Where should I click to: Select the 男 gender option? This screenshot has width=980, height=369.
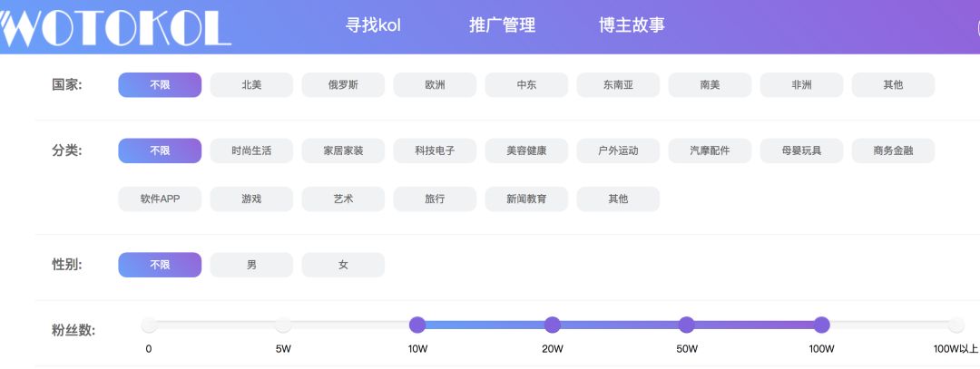click(251, 265)
